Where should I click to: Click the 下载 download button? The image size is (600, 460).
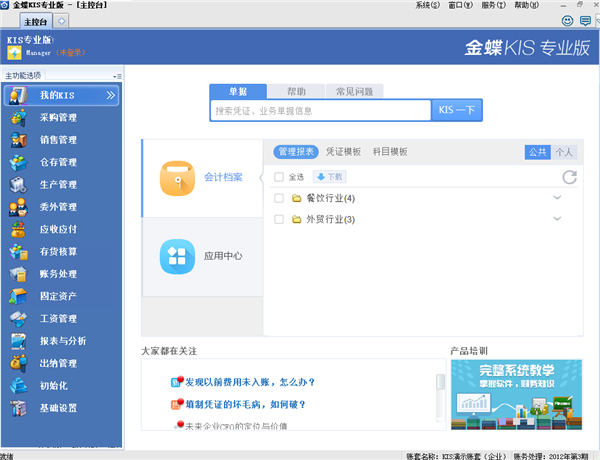[329, 177]
